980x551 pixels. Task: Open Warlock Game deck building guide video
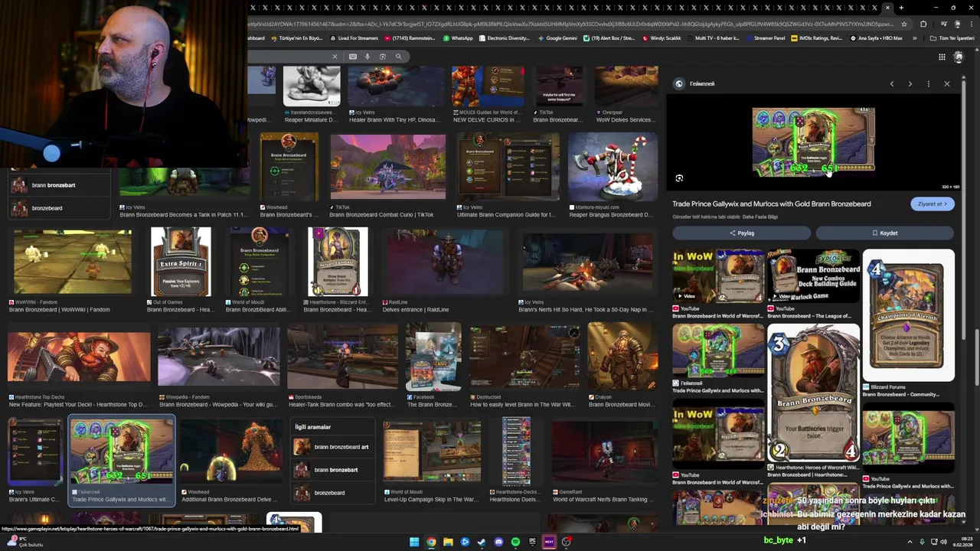[x=813, y=275]
